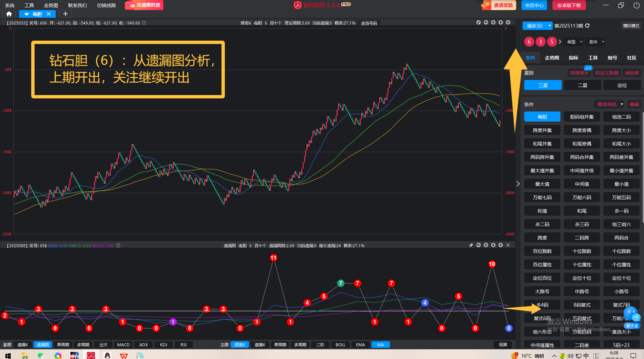Open the 系统 menu
644x359 pixels.
pyautogui.click(x=10, y=5)
